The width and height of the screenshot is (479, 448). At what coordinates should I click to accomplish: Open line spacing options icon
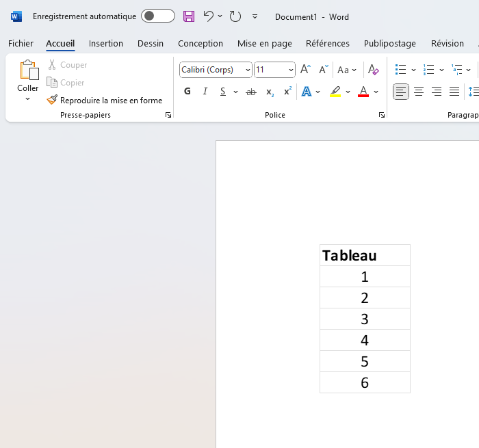pos(473,92)
